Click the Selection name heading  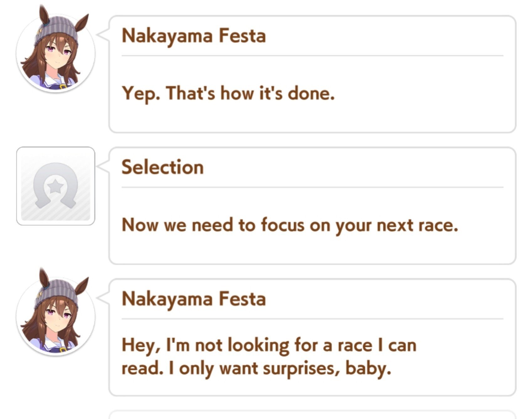163,167
